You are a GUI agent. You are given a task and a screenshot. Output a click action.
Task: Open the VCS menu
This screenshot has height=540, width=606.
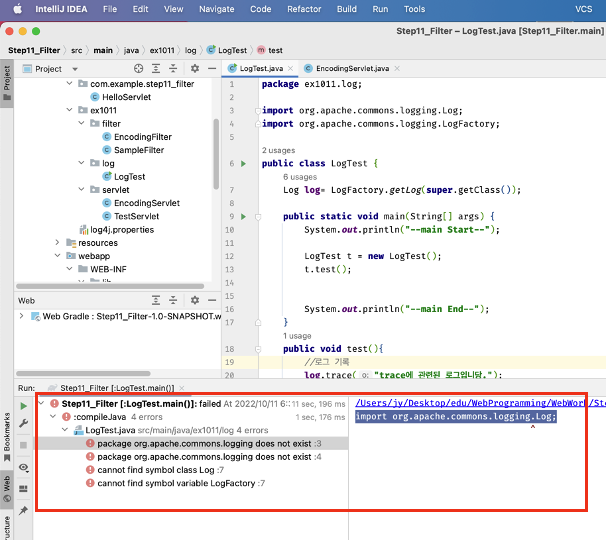tap(583, 9)
